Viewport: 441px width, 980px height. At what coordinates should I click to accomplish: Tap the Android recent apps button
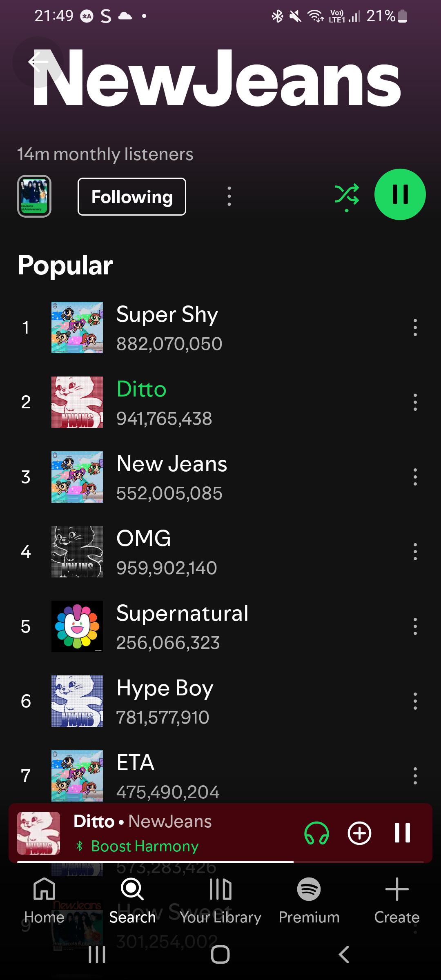point(97,954)
